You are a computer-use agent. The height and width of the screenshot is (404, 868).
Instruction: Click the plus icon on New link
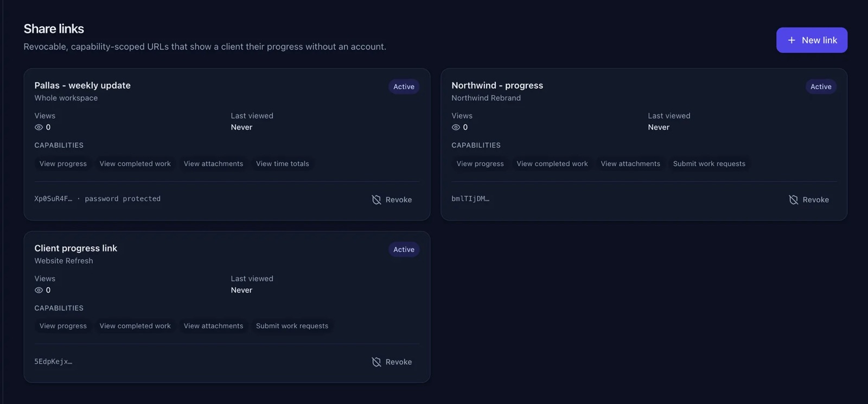point(792,40)
